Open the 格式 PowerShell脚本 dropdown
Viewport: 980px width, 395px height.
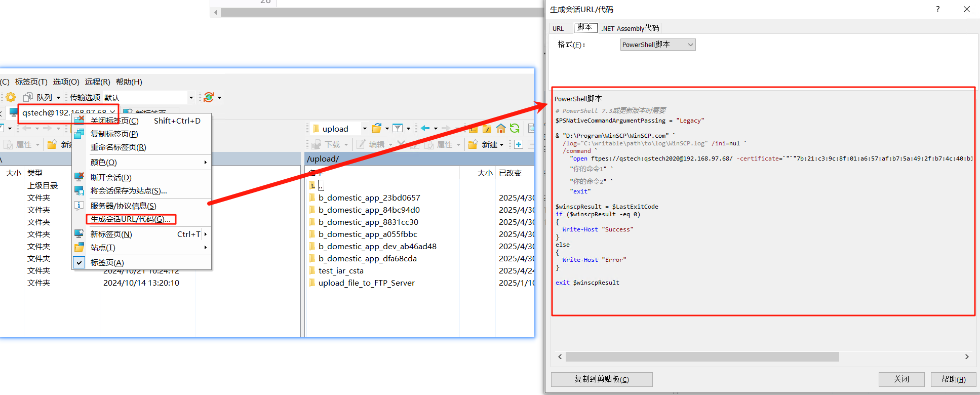(658, 45)
